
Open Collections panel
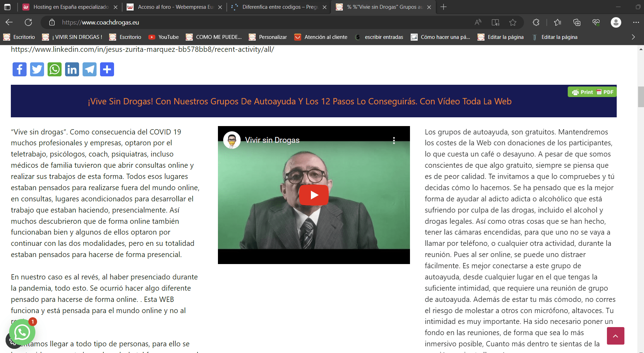click(x=577, y=22)
